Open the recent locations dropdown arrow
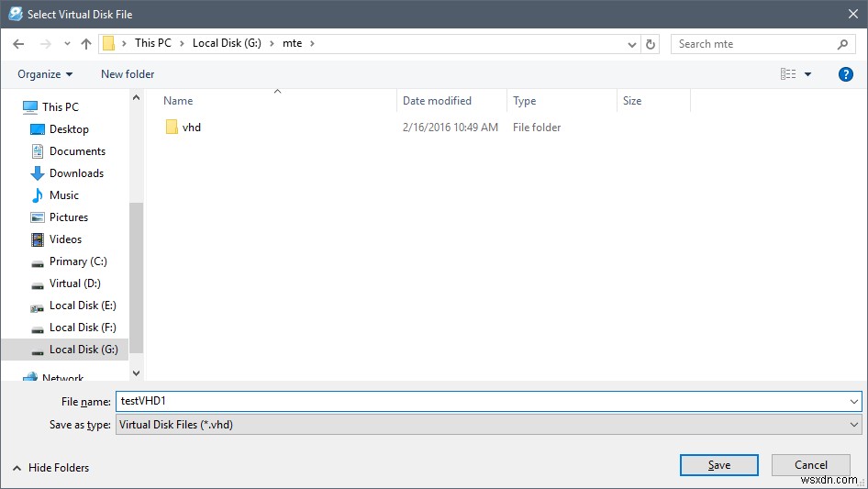Viewport: 868px width, 489px height. (67, 44)
